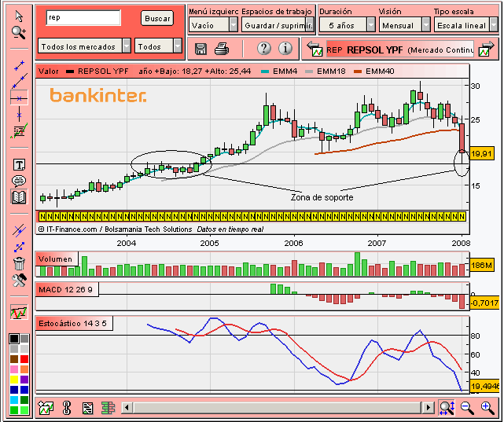The image size is (504, 422).
Task: Go to previous security with left arrow
Action: 315,49
